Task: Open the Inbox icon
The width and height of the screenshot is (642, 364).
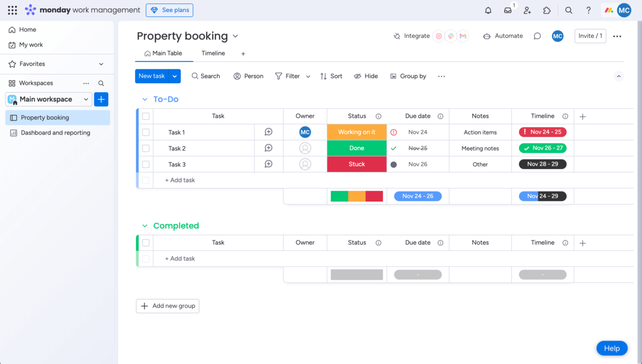Action: pos(507,10)
